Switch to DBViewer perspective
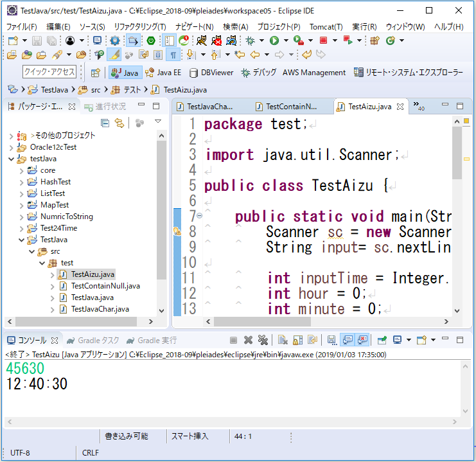Viewport: 476px width, 462px height. [x=211, y=73]
